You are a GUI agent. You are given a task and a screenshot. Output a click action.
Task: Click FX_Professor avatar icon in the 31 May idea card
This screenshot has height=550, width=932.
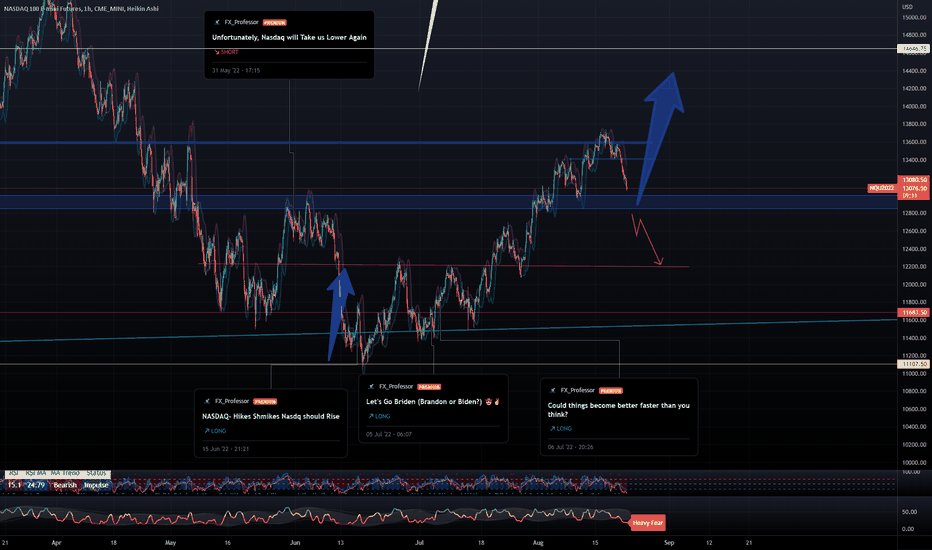click(x=217, y=23)
